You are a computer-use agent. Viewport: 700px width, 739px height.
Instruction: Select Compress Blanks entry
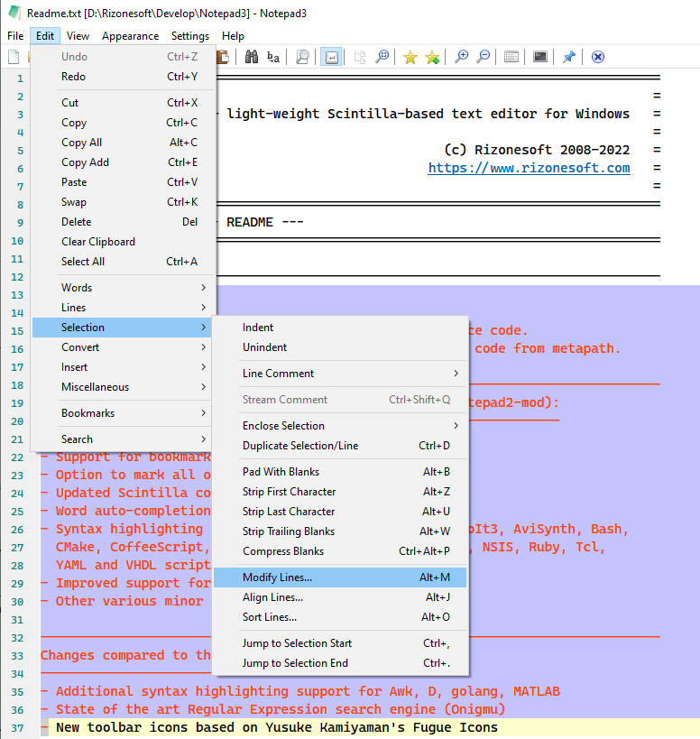[x=340, y=551]
